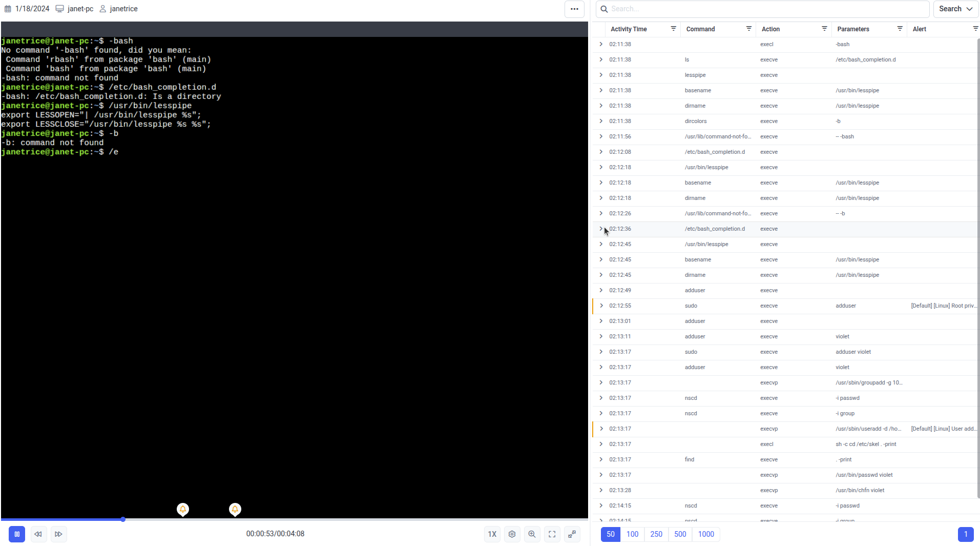Click into the Search input field
This screenshot has height=546, width=980.
(763, 9)
